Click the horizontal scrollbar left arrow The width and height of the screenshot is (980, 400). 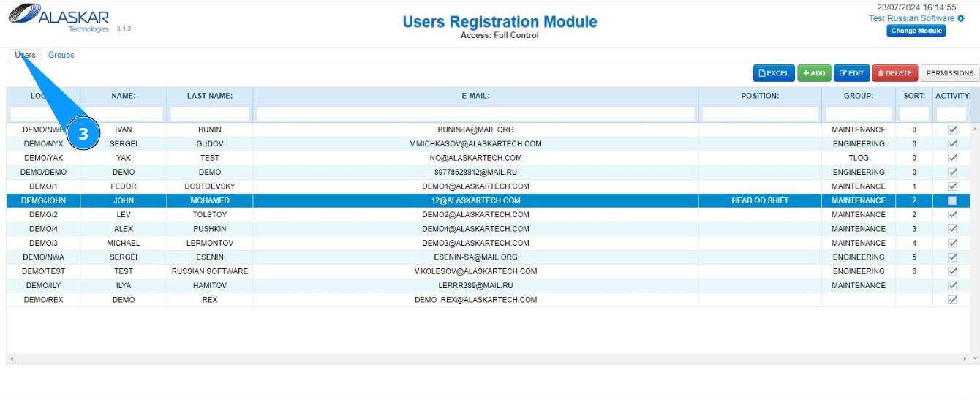coord(12,359)
